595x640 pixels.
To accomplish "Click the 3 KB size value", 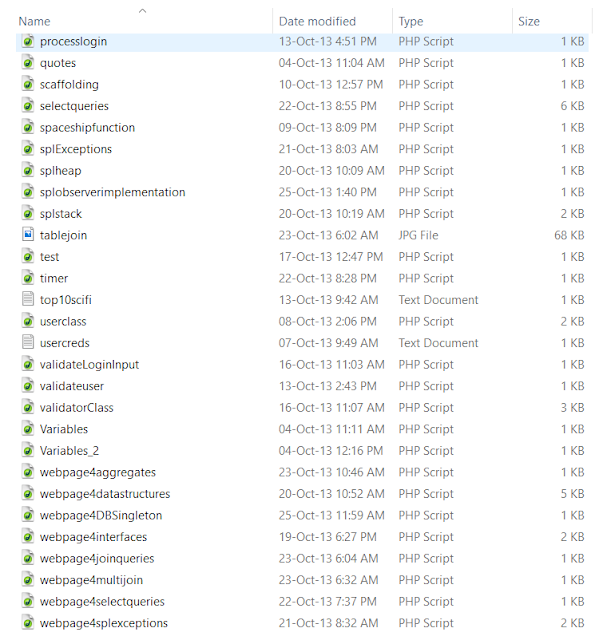I will coord(572,408).
